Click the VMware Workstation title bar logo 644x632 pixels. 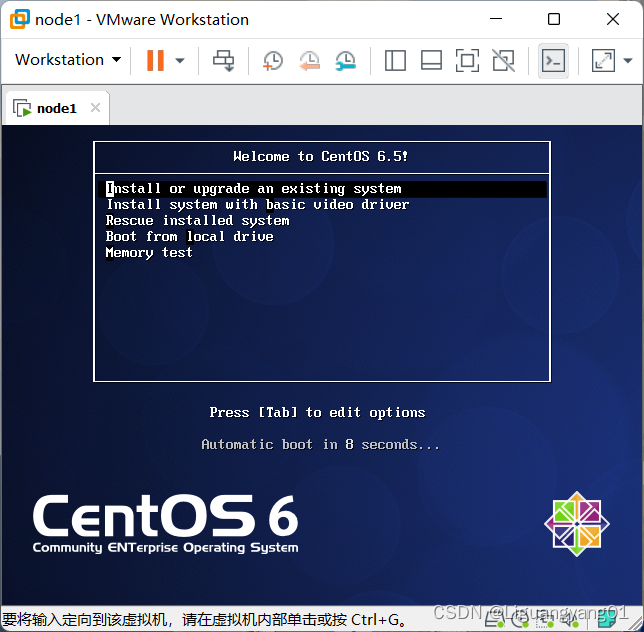tap(20, 19)
